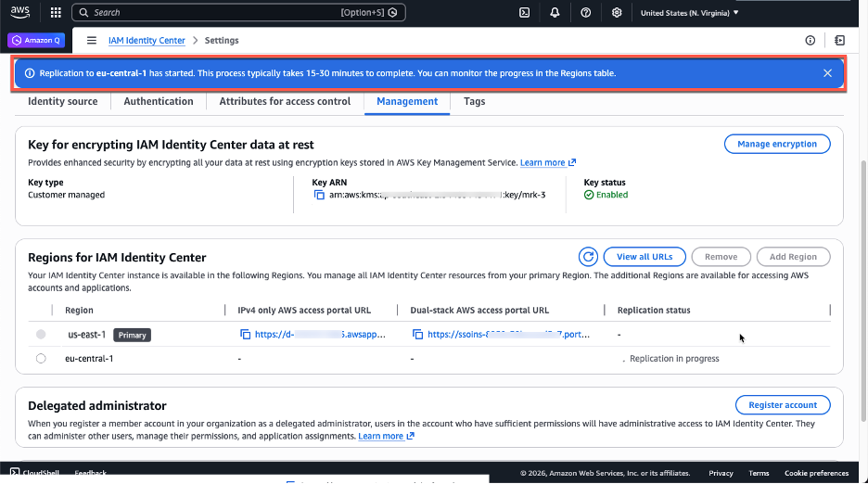Copy the Dual-stack portal URL icon
Screen dimensions: 868x484
(418, 335)
